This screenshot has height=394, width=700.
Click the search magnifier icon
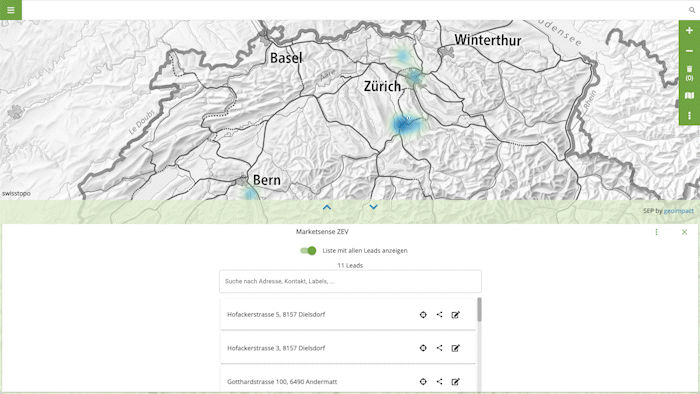tap(692, 10)
